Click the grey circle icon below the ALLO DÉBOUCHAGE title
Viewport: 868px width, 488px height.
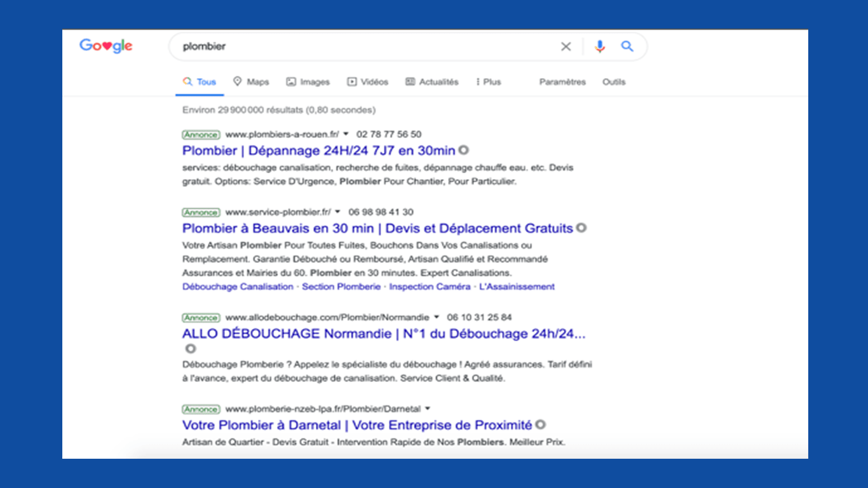190,349
